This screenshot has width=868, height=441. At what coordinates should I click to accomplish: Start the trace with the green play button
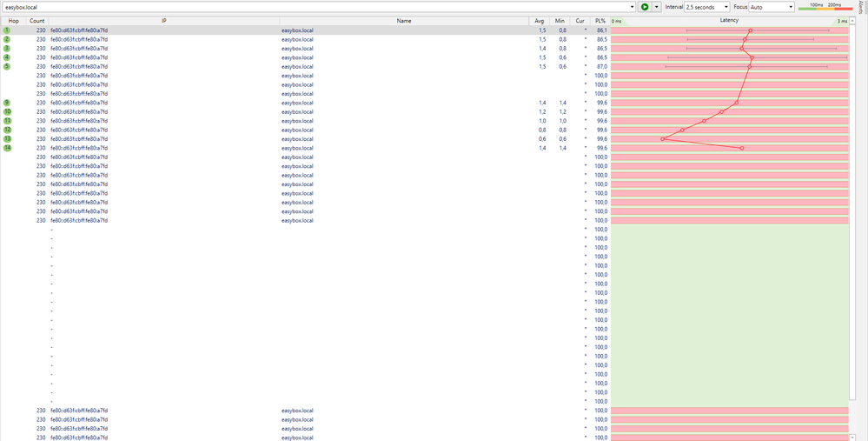click(x=645, y=7)
